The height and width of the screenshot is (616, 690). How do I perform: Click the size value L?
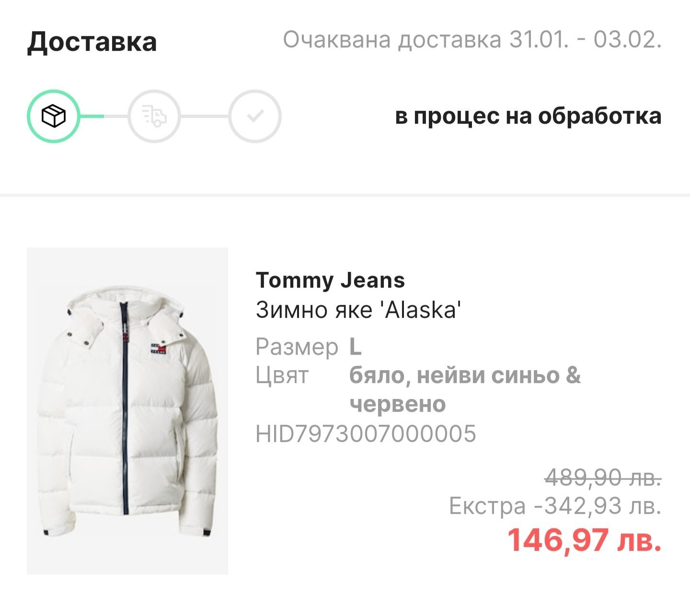[355, 347]
